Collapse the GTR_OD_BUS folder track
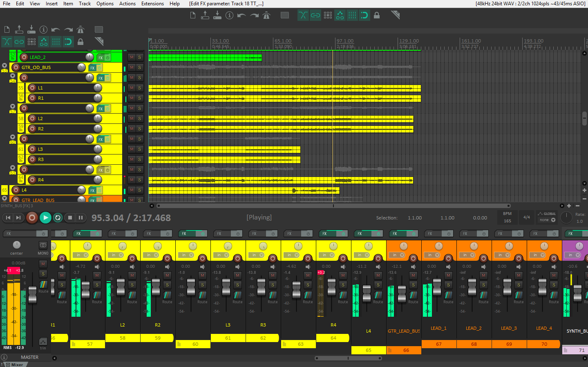The image size is (588, 367). (x=4, y=65)
